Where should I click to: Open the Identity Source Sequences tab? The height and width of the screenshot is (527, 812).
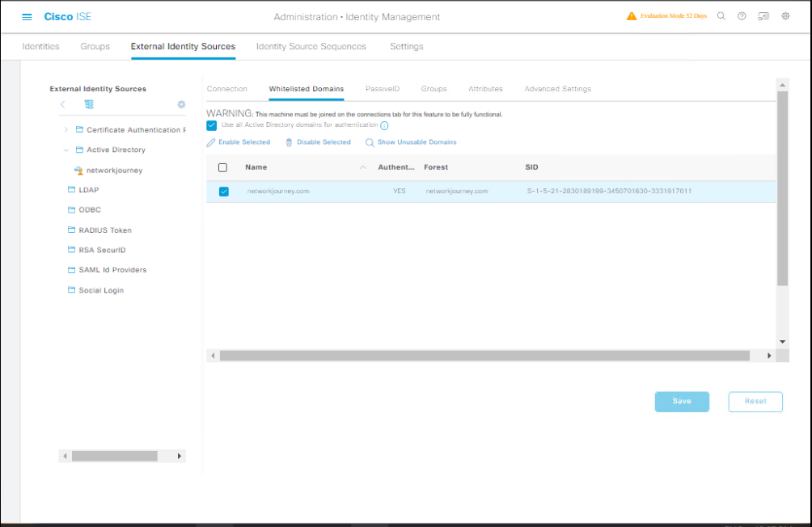coord(311,47)
